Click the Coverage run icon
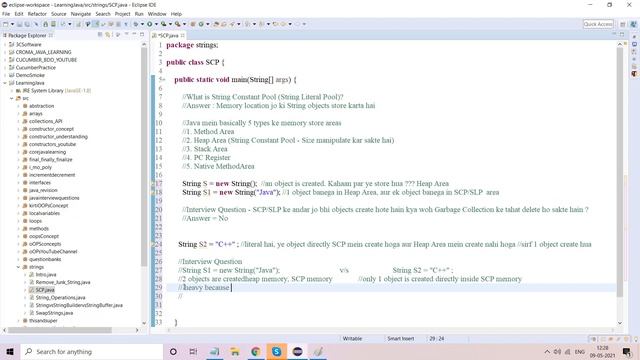The height and width of the screenshot is (360, 640). tap(163, 24)
